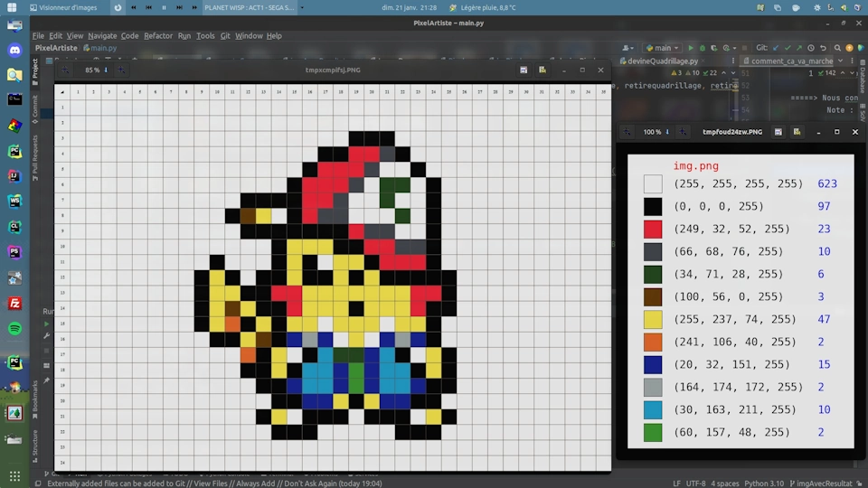This screenshot has height=488, width=868.
Task: Open Discord from the dock
Action: (x=14, y=50)
